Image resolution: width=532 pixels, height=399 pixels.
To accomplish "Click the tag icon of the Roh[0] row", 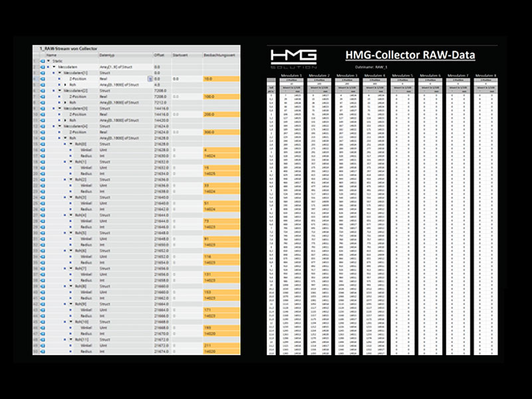I will click(x=43, y=144).
